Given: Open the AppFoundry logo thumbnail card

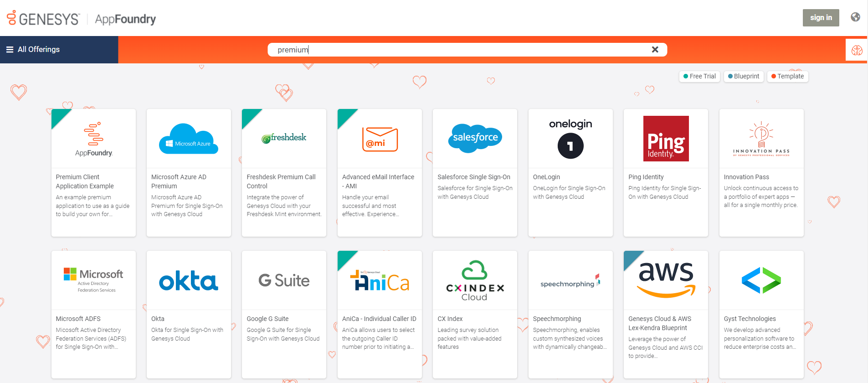Looking at the screenshot, I should coord(94,139).
